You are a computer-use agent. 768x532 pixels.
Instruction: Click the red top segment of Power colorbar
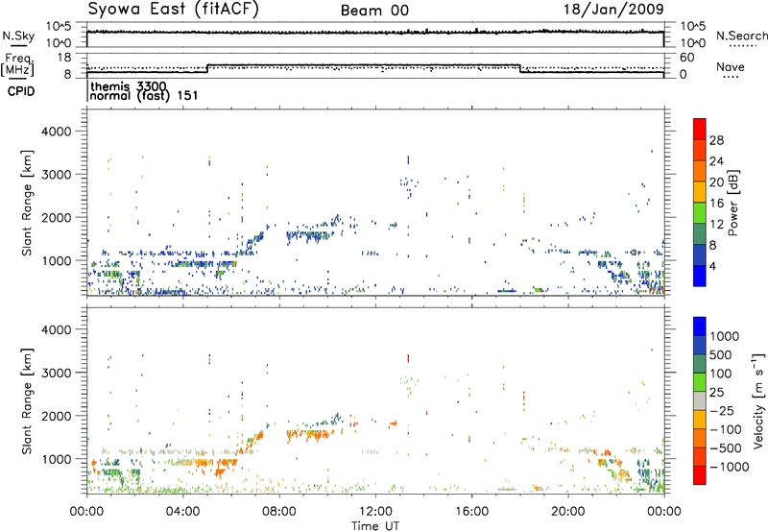(x=700, y=129)
